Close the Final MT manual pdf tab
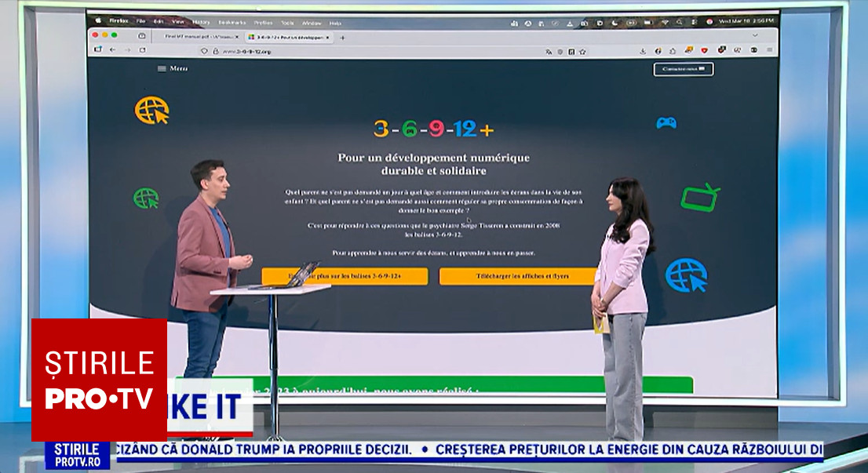 [x=237, y=37]
